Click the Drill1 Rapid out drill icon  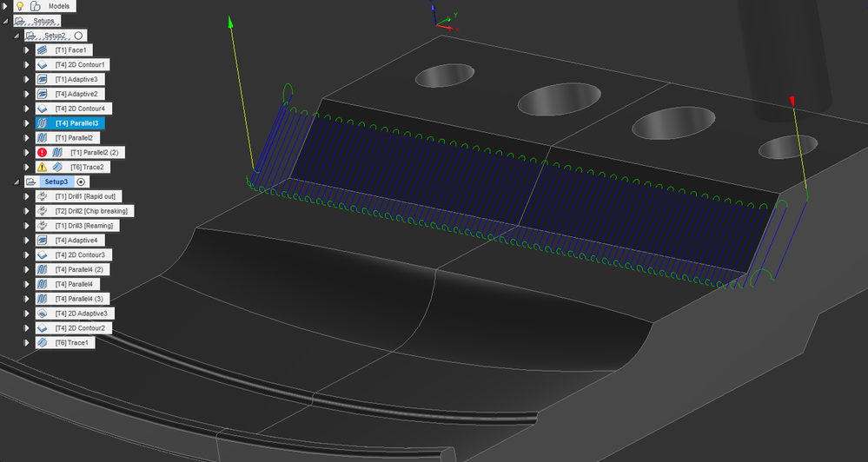pos(42,196)
